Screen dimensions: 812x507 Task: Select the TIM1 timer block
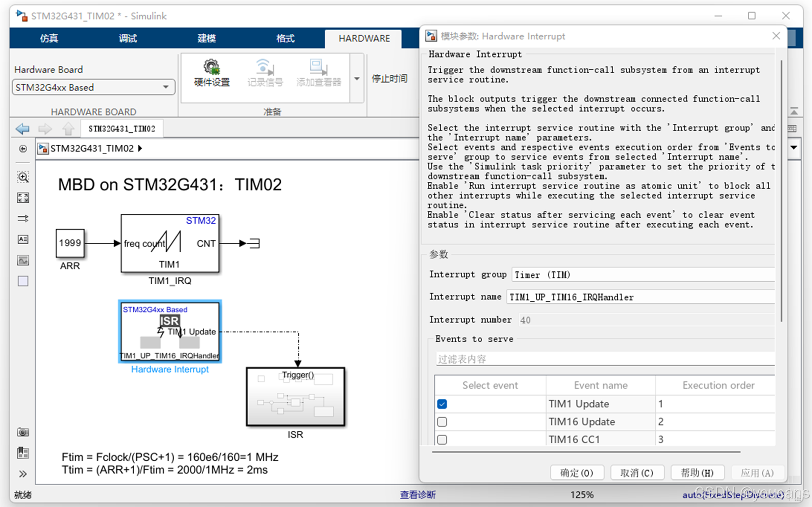(x=170, y=243)
